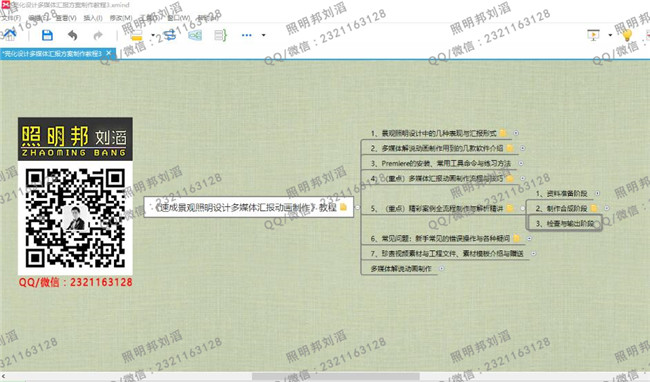This screenshot has width=650, height=382.
Task: Collapse topic 5 精彩案例 subtopics toggle
Action: (522, 208)
